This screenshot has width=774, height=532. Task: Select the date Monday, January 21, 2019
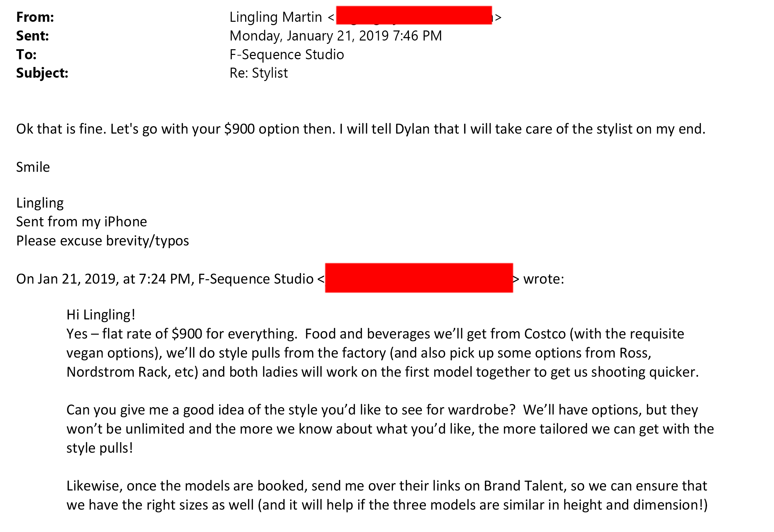(x=309, y=36)
